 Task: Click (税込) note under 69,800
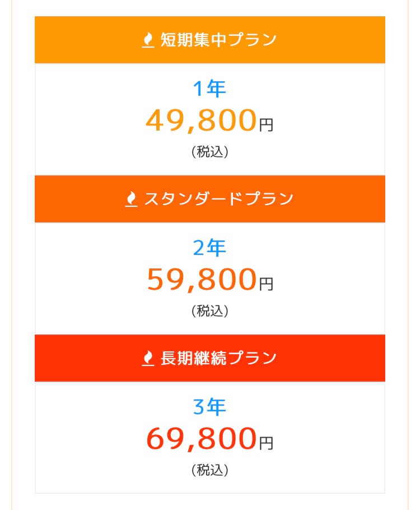(209, 470)
